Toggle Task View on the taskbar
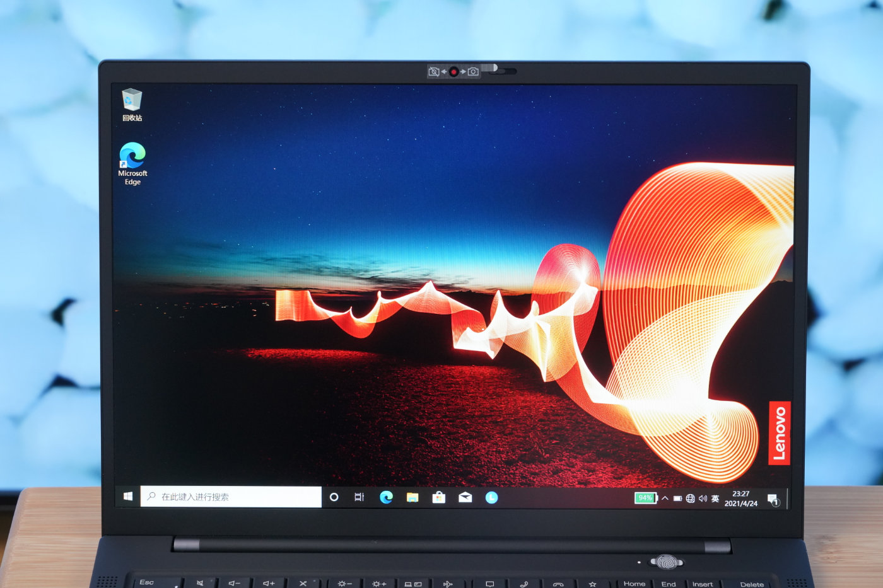The height and width of the screenshot is (588, 883). pos(359,497)
